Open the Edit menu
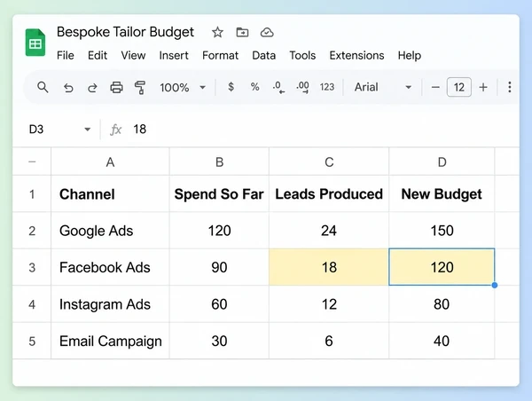 tap(98, 55)
